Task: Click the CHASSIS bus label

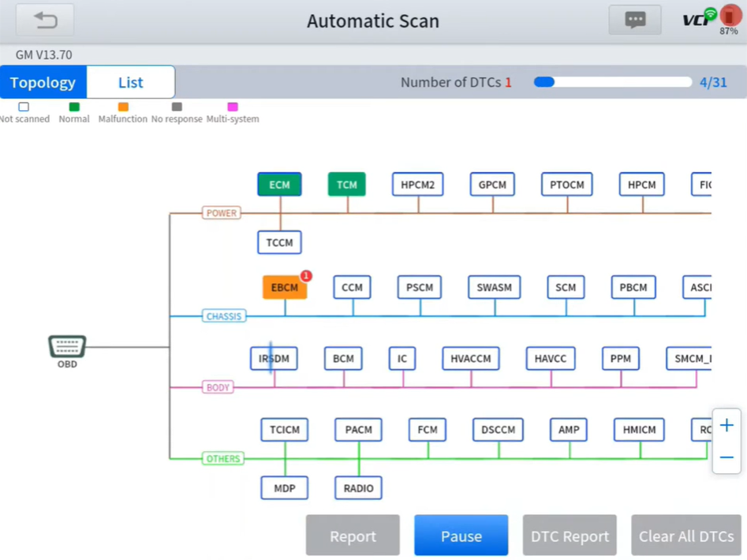Action: click(224, 315)
